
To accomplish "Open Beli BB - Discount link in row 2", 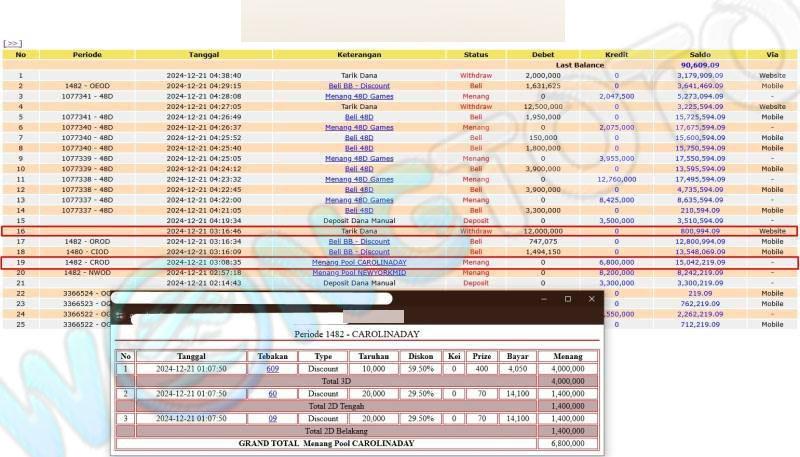I will click(x=359, y=86).
